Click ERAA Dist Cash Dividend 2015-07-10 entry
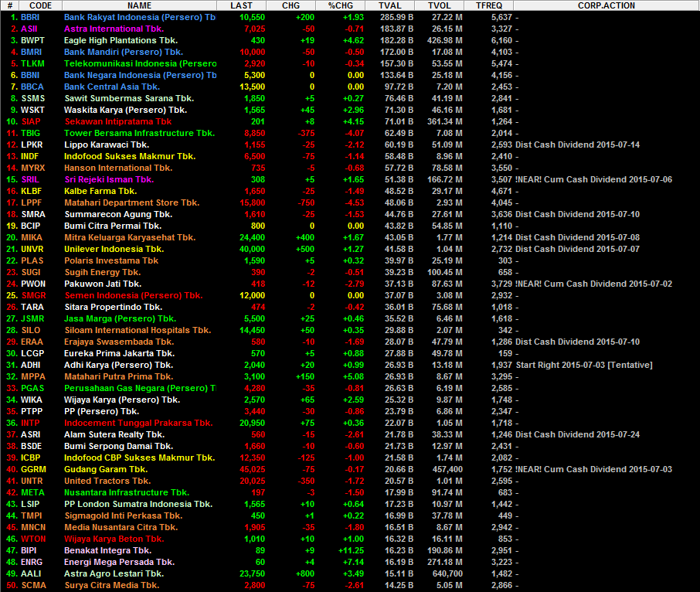The image size is (700, 592). 577,342
